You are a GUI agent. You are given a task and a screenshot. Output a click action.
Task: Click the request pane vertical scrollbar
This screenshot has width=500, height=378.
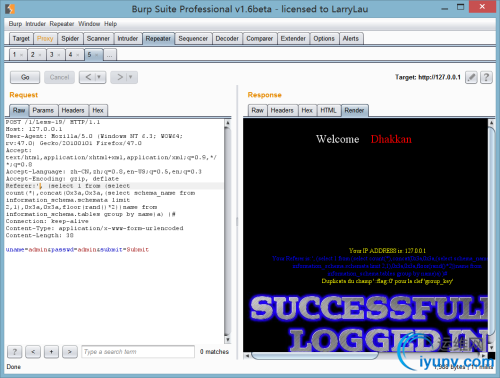tap(228, 231)
